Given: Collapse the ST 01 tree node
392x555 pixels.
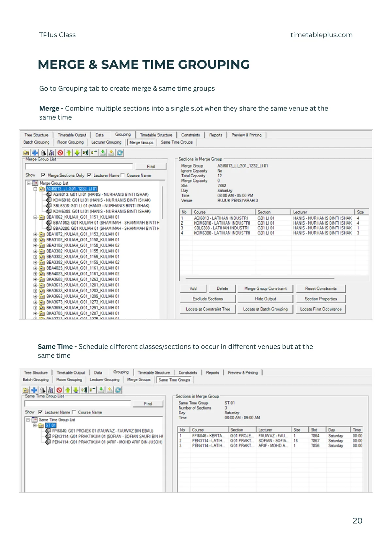Looking at the screenshot, I should [35, 425].
